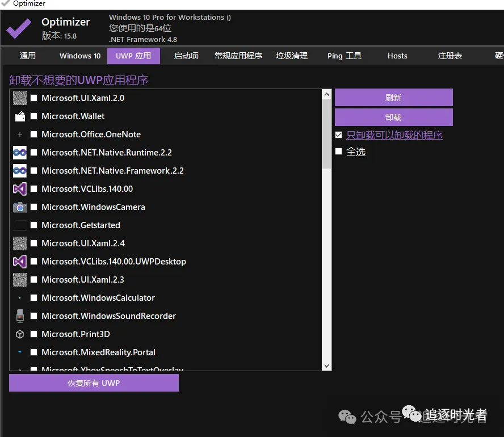Screen dimensions: 504x437
Task: Click the Optimizer purple checkmark logo
Action: 19,28
